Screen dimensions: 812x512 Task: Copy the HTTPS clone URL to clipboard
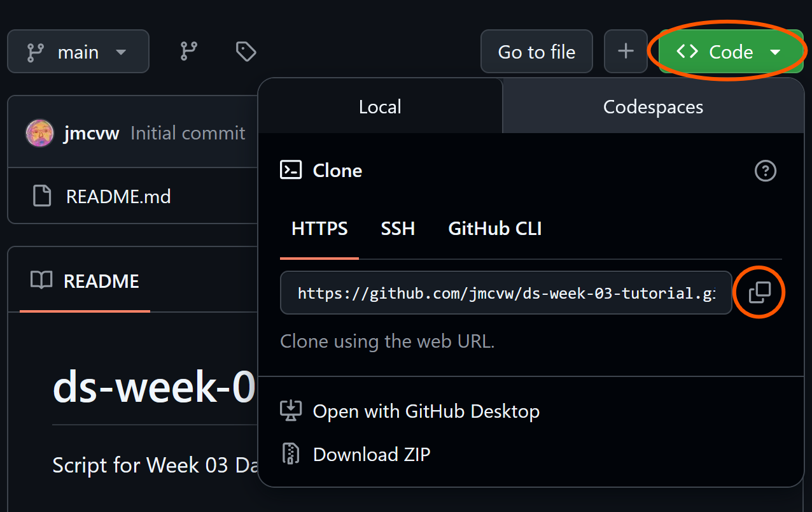(x=760, y=293)
